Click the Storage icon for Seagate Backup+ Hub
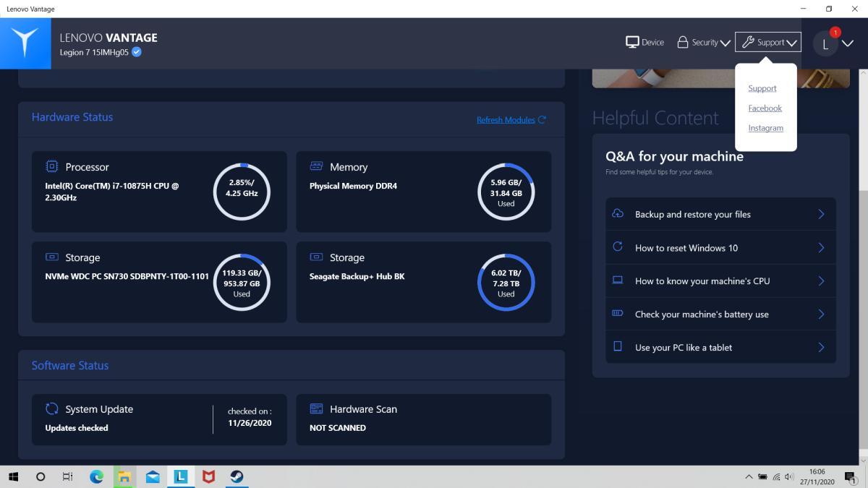 point(316,257)
